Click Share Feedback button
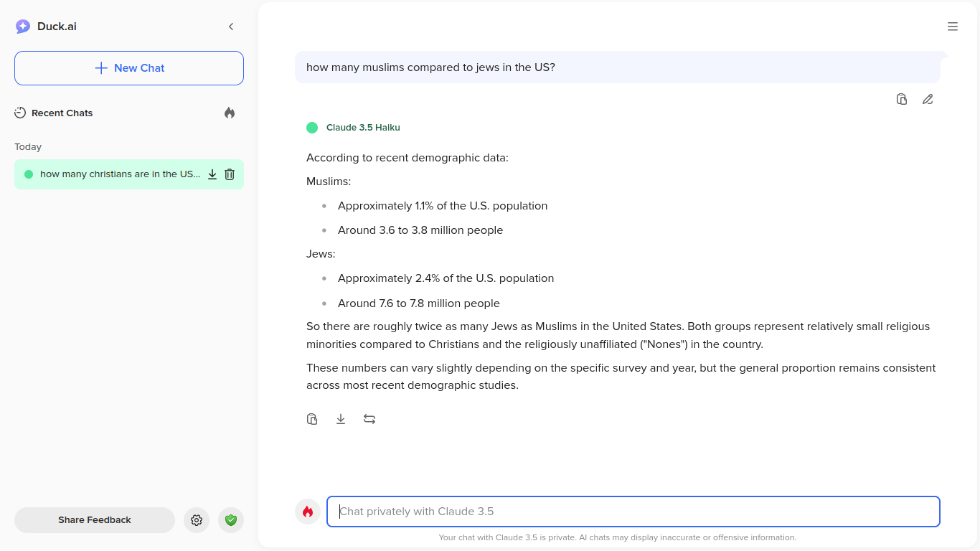Image resolution: width=980 pixels, height=551 pixels. point(95,520)
